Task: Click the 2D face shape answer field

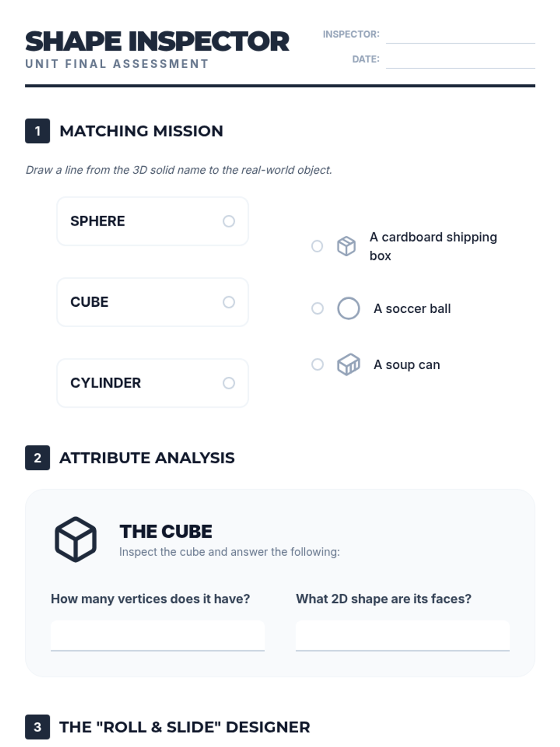Action: click(x=403, y=636)
